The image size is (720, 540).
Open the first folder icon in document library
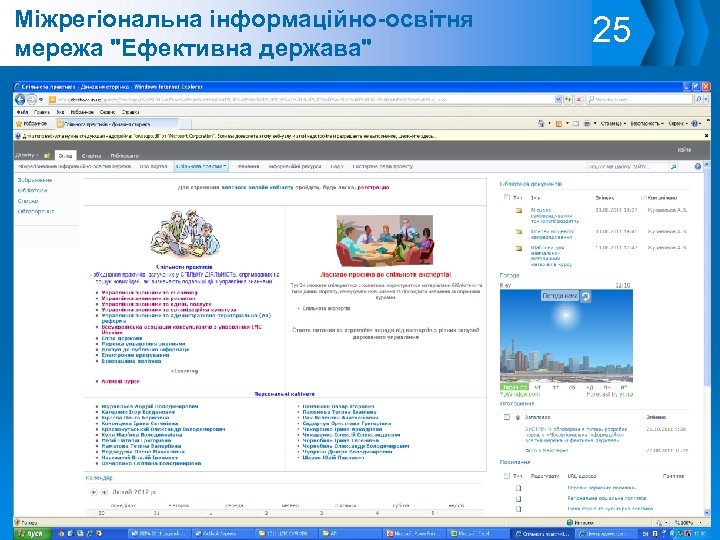518,210
